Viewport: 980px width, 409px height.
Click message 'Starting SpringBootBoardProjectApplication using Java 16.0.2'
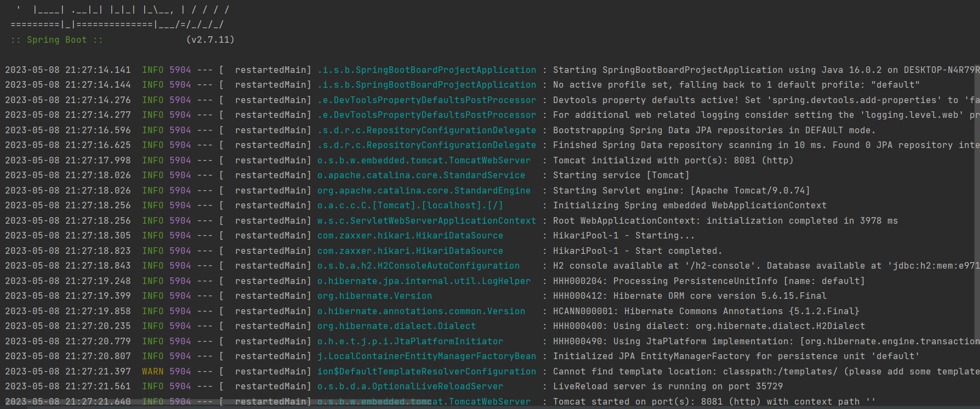[717, 70]
